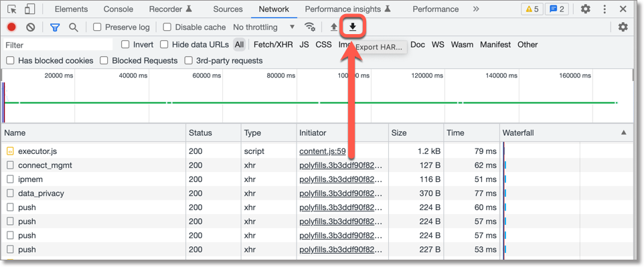Switch to the Console tab
The height and width of the screenshot is (267, 644).
(x=118, y=9)
